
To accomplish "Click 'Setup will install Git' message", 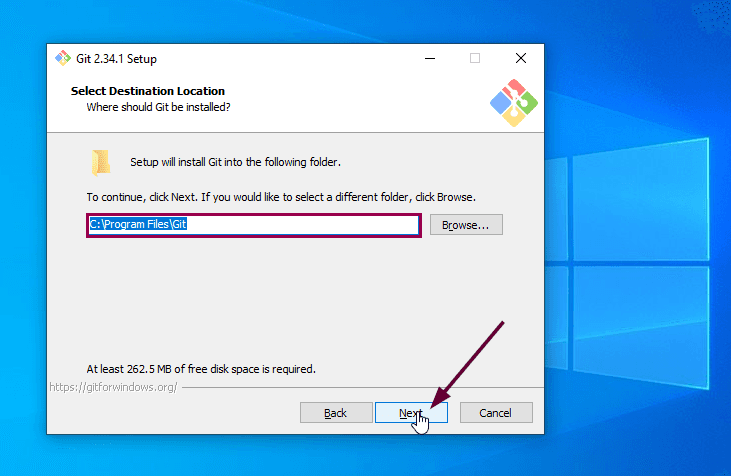I will 235,162.
